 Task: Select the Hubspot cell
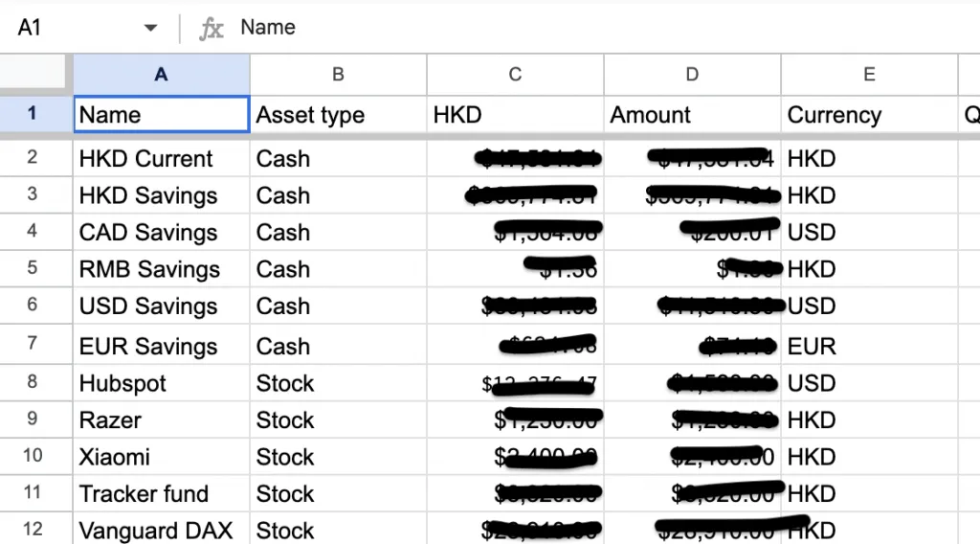coord(161,383)
